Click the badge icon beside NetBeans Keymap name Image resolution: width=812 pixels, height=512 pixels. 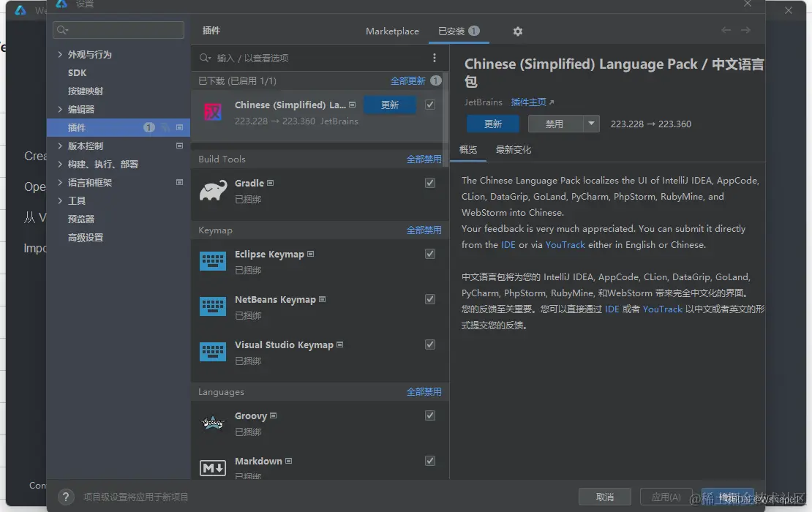coord(322,299)
